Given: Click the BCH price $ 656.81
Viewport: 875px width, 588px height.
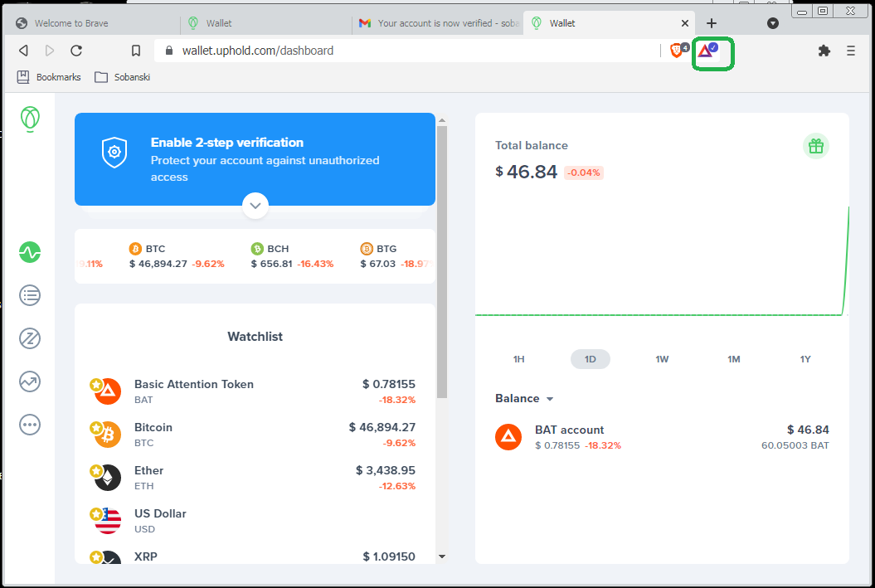Looking at the screenshot, I should (272, 264).
